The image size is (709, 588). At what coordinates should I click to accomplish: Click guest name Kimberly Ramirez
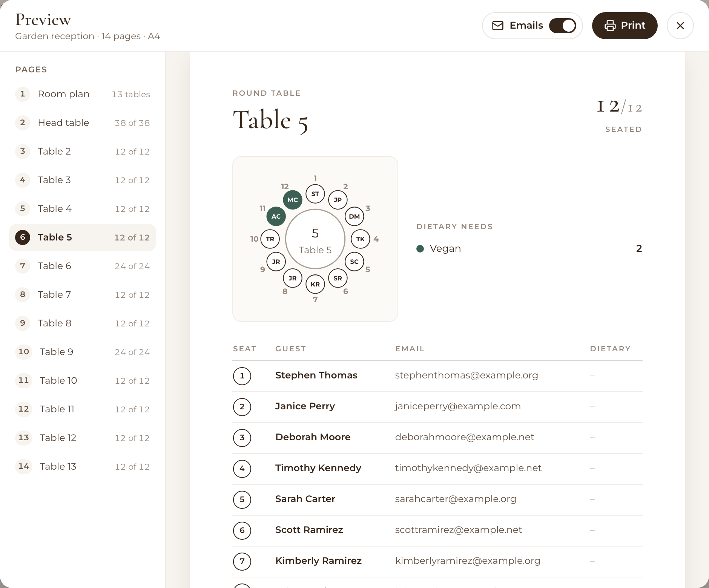pyautogui.click(x=318, y=561)
